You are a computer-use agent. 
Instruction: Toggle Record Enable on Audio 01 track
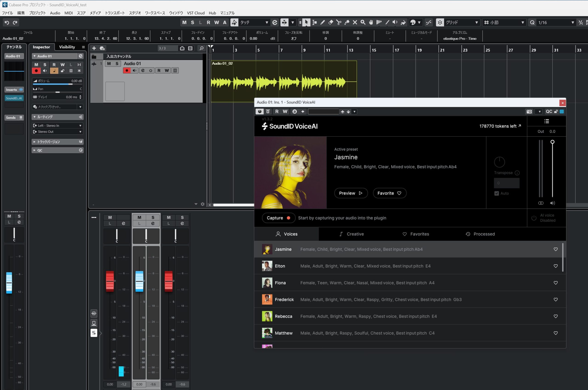[127, 70]
